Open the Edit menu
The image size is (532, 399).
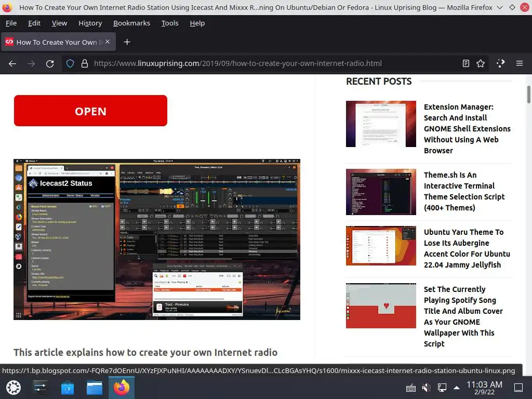click(34, 23)
